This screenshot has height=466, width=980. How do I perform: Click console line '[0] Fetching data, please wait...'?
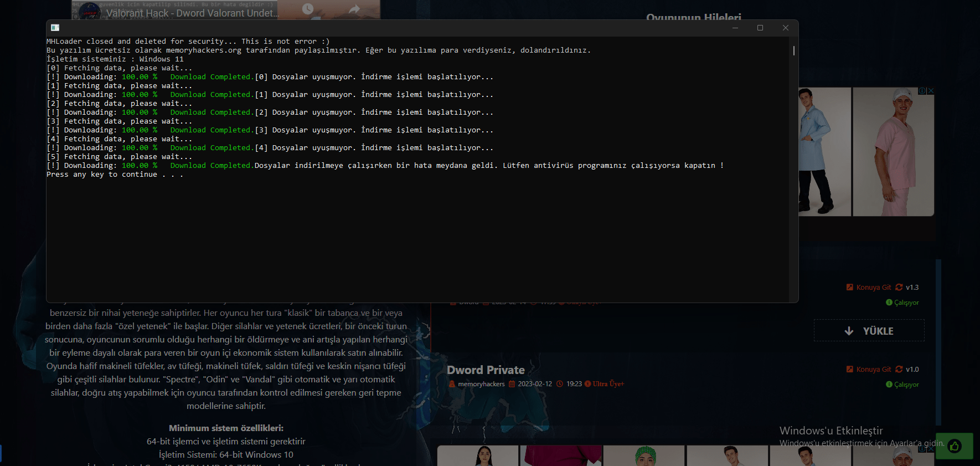(x=120, y=68)
